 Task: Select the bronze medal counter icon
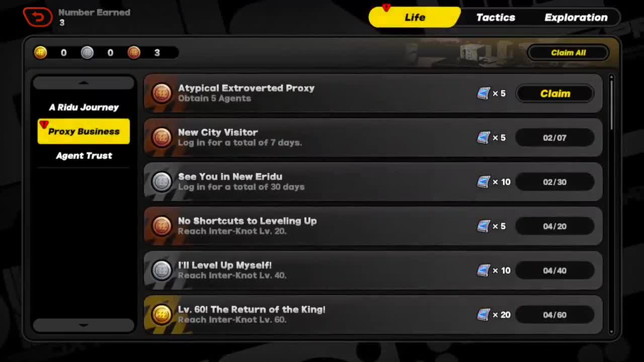(x=134, y=52)
